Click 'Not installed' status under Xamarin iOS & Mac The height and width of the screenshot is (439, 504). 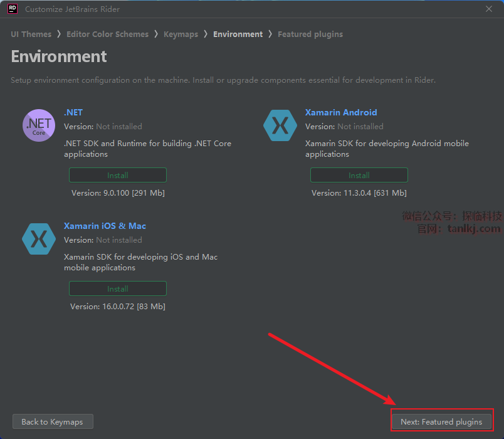119,240
